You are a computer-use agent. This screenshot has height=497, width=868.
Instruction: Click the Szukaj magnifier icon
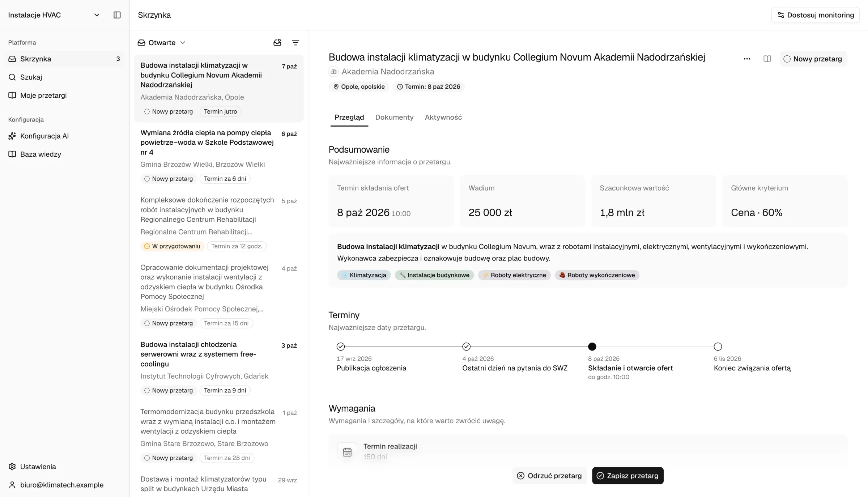12,77
